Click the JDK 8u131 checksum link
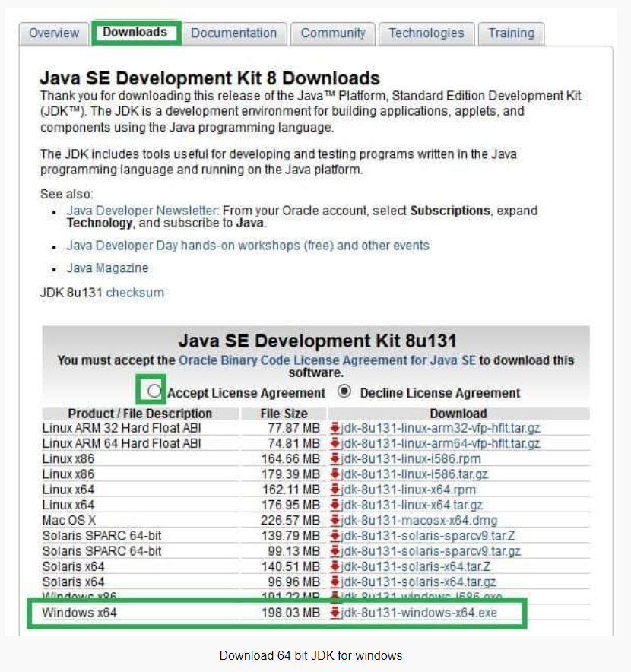This screenshot has width=631, height=672. coord(135,293)
